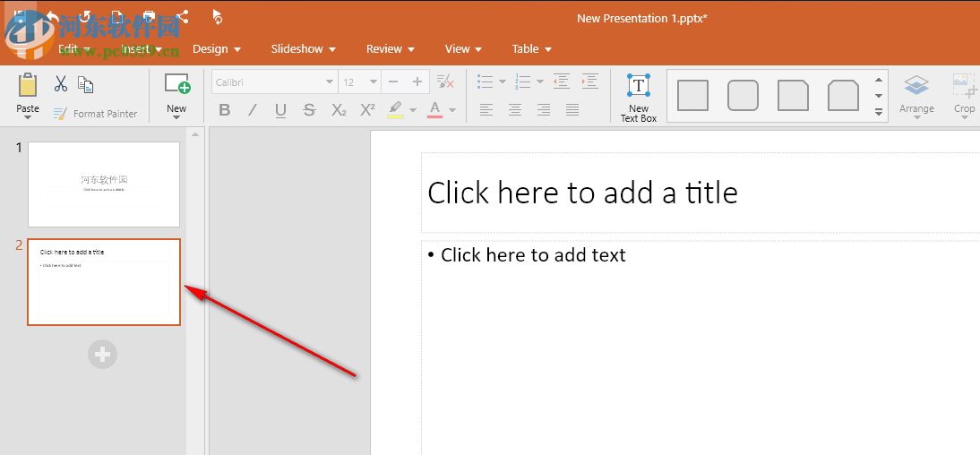Image resolution: width=980 pixels, height=455 pixels.
Task: Select the single snipped corner rectangle shape
Action: click(x=793, y=96)
